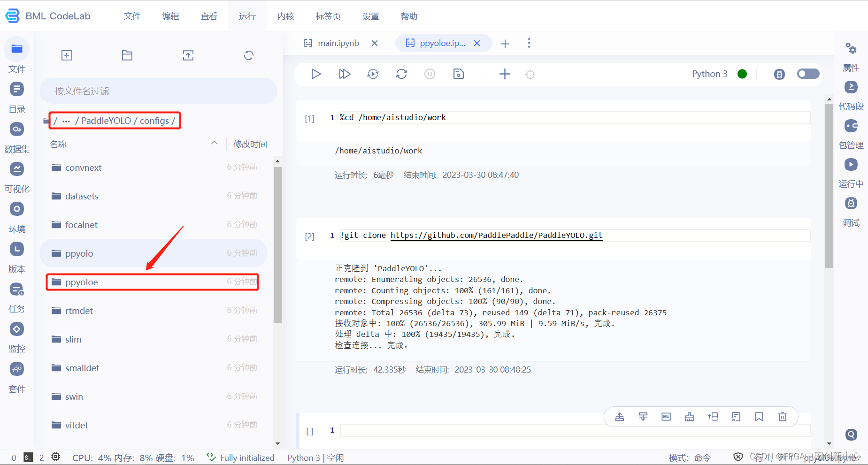Open the 运行中 running sessions panel
The height and width of the screenshot is (465, 868).
pos(851,173)
